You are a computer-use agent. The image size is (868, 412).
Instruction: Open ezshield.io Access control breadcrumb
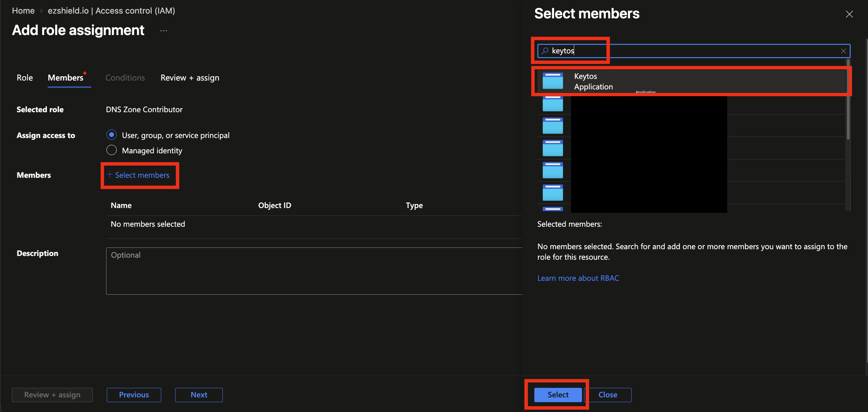pos(112,11)
